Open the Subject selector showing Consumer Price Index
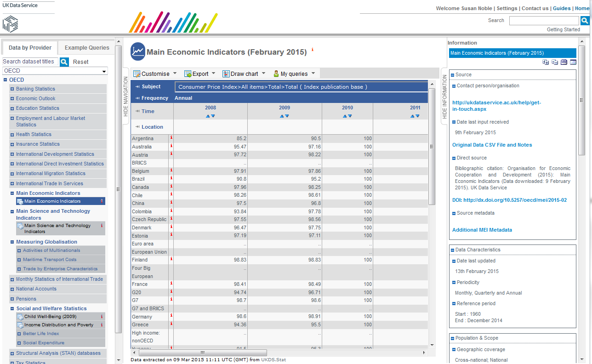 pyautogui.click(x=301, y=87)
